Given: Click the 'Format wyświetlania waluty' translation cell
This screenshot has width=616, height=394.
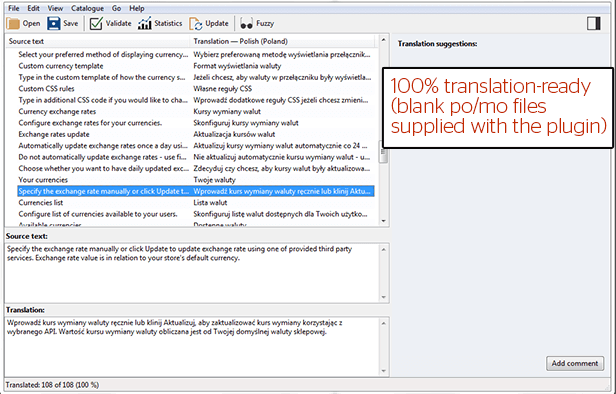Looking at the screenshot, I should [237, 66].
